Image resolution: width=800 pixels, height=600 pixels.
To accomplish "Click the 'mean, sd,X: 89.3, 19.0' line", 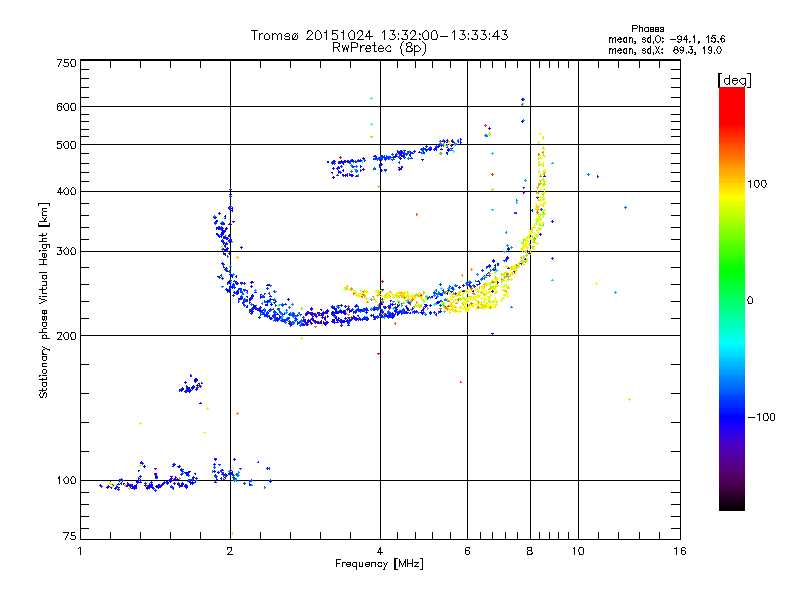I will pyautogui.click(x=665, y=50).
